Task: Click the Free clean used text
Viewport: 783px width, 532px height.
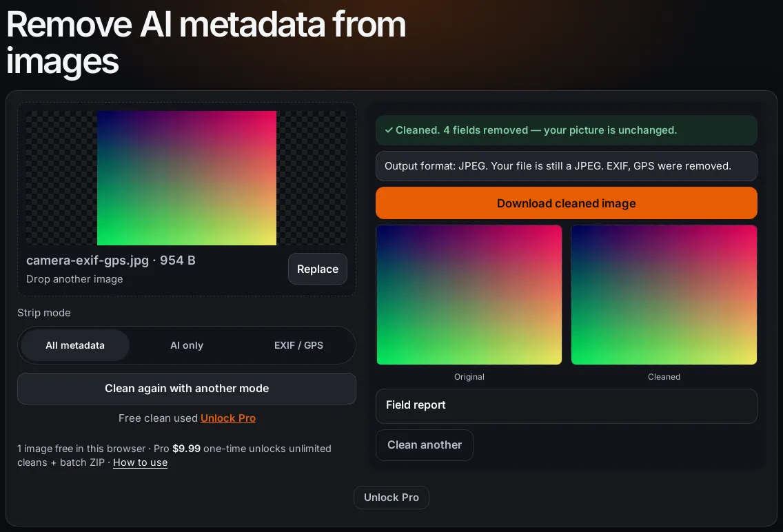Action: pos(158,418)
